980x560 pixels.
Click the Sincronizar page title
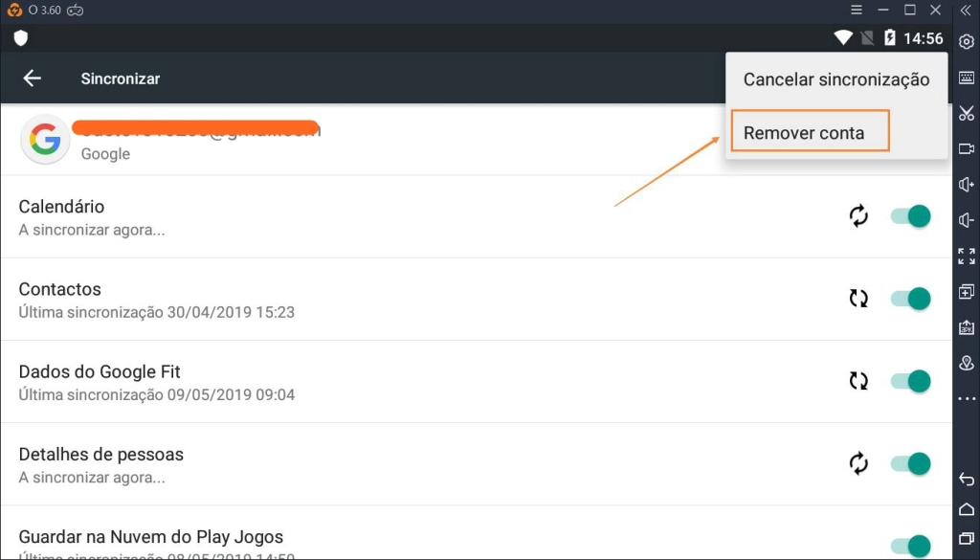click(x=121, y=78)
